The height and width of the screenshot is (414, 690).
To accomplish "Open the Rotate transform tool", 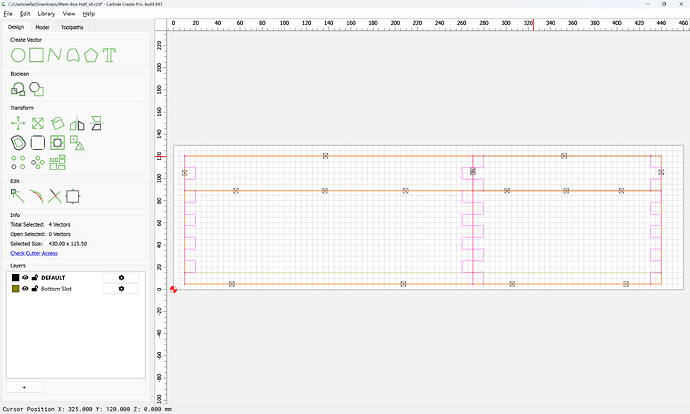I will click(58, 124).
